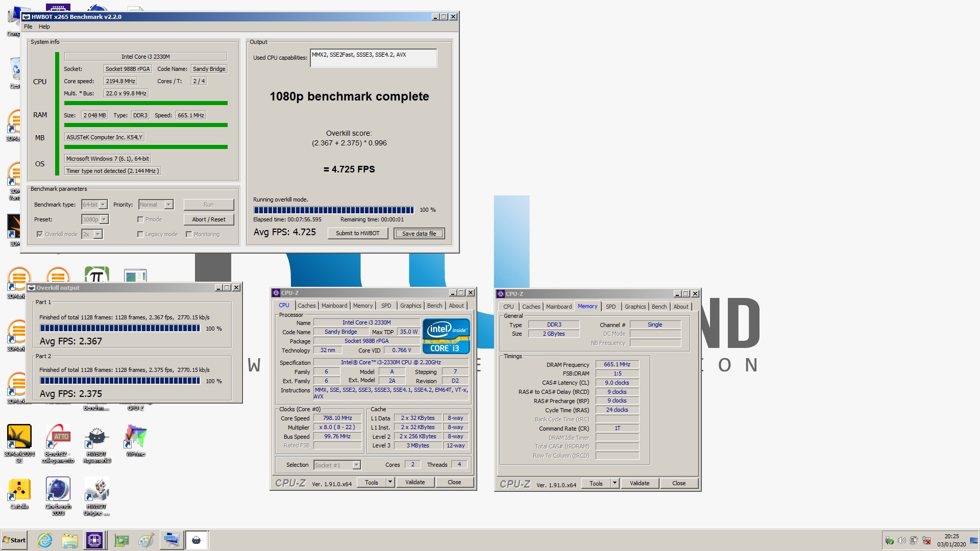The image size is (980, 551).
Task: Open the Selection Socket #1 dropdown in CPU-Z
Action: click(337, 465)
